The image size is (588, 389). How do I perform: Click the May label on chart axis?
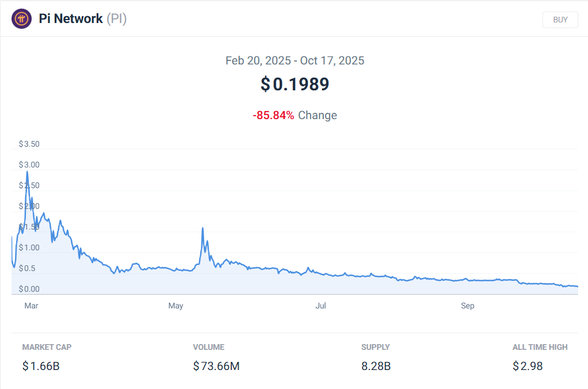tap(176, 306)
